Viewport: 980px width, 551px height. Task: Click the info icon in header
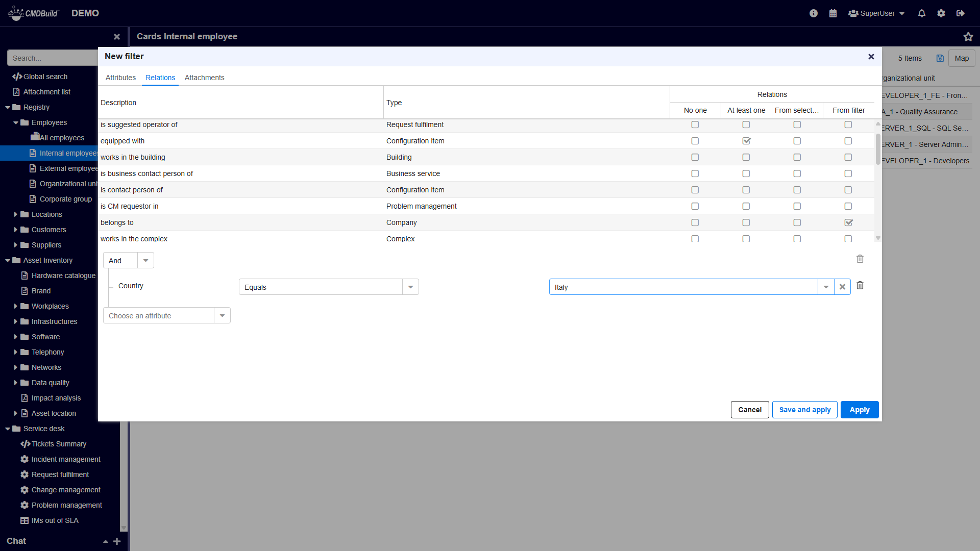[x=814, y=14]
